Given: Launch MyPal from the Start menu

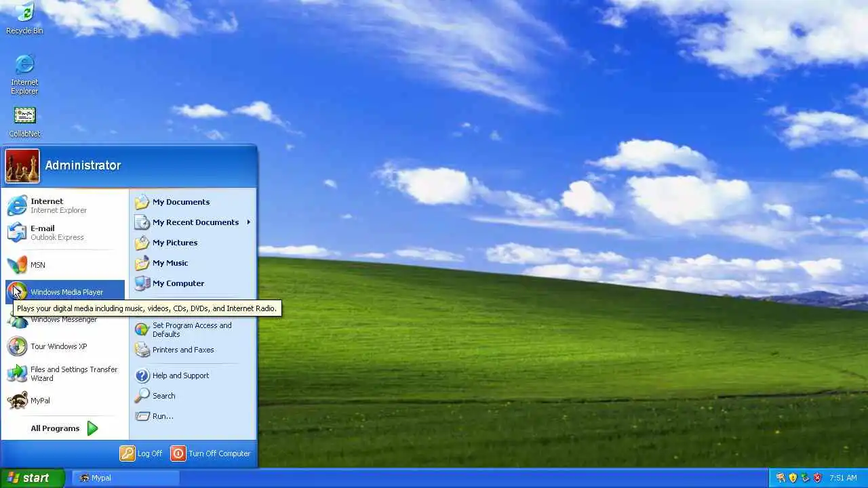Looking at the screenshot, I should (x=65, y=401).
